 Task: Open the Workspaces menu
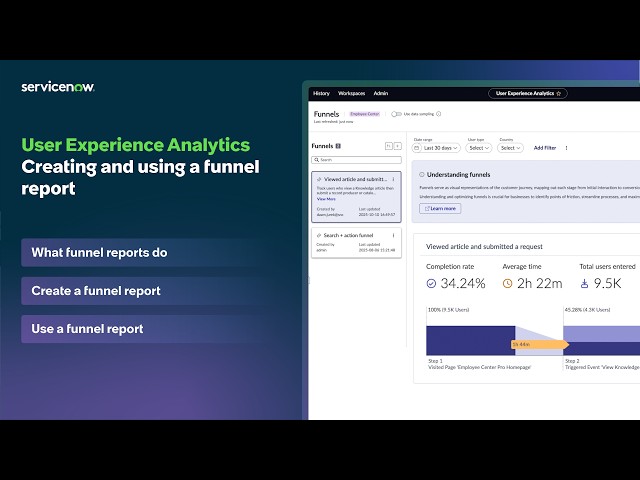[351, 93]
